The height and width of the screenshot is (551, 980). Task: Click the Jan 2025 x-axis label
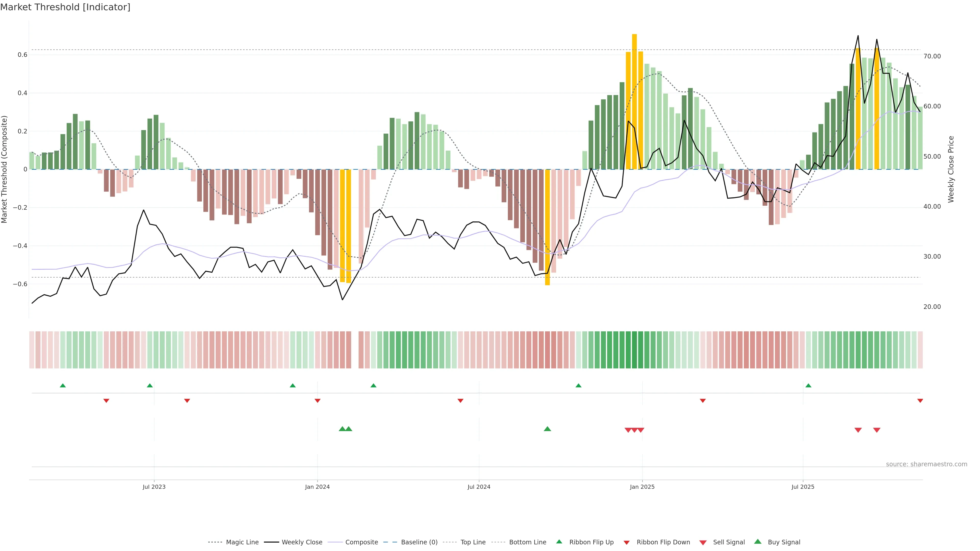(x=642, y=487)
